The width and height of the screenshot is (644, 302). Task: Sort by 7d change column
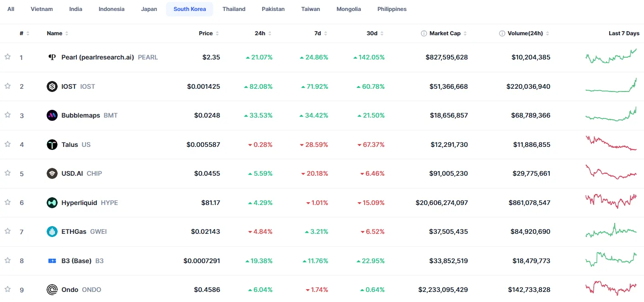point(321,33)
